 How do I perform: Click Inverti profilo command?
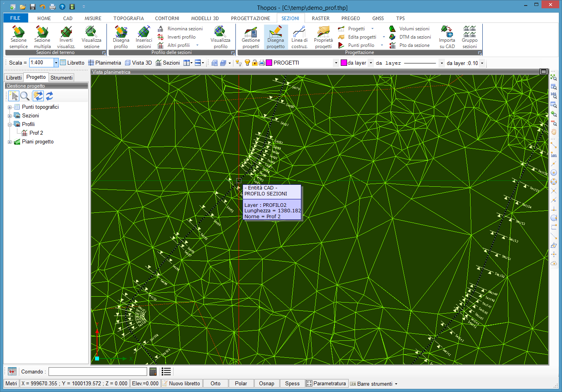coord(177,37)
